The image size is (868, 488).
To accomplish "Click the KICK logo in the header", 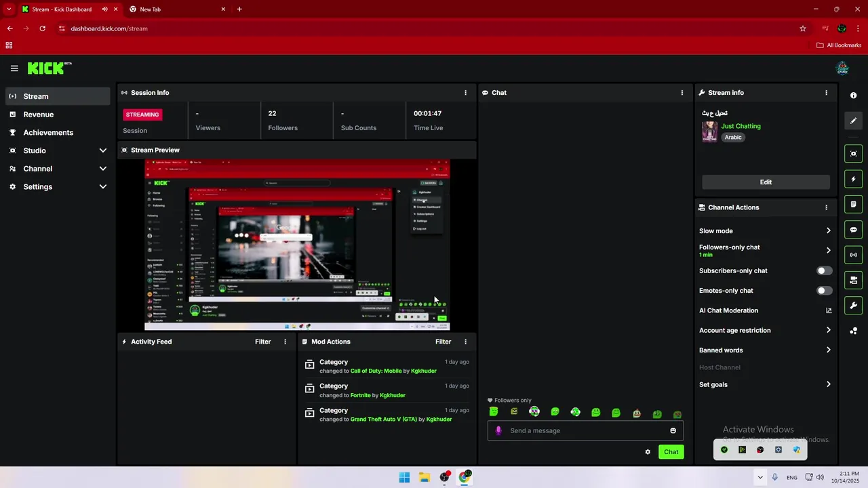I will (x=49, y=68).
